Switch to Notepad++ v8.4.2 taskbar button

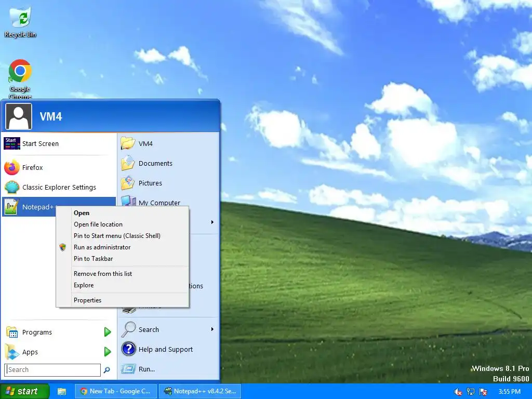200,392
